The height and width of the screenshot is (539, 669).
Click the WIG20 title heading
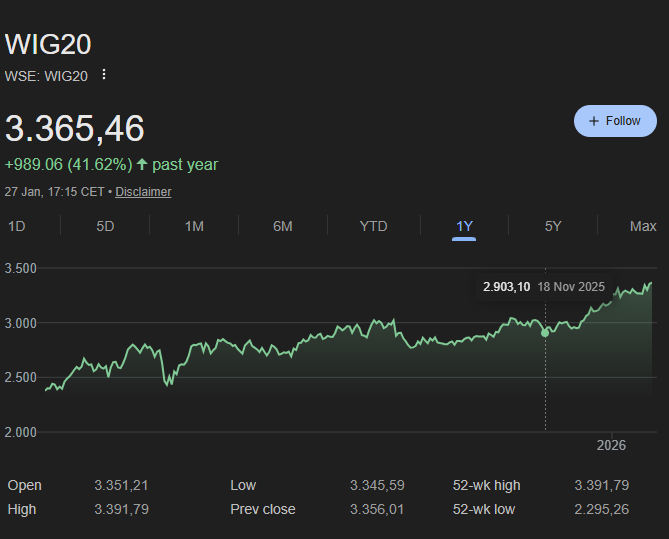click(x=48, y=44)
